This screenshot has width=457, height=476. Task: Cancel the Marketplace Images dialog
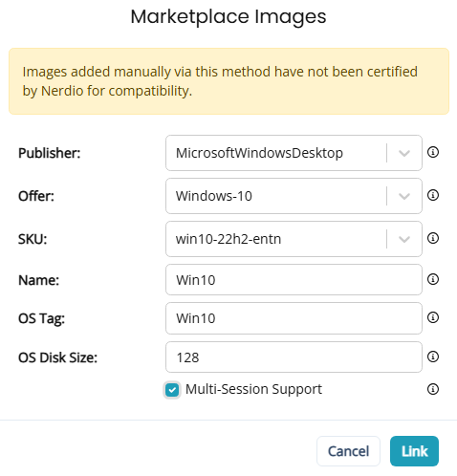pyautogui.click(x=348, y=451)
